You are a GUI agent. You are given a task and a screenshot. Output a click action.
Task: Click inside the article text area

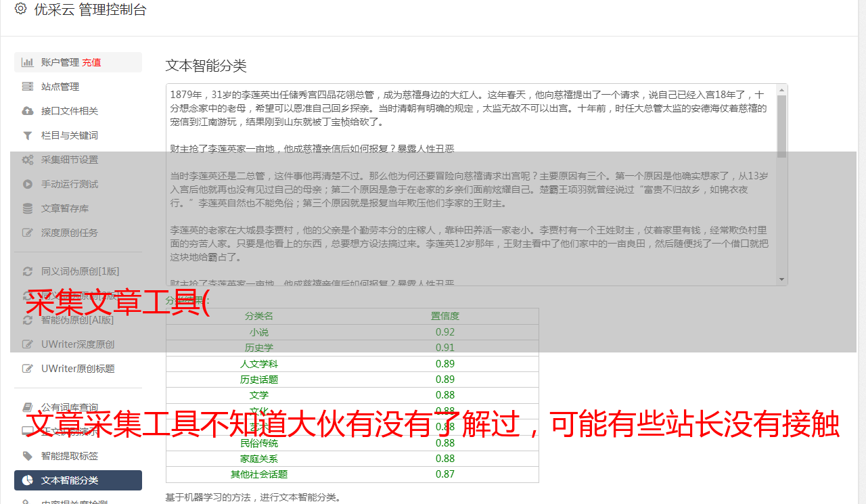click(471, 185)
